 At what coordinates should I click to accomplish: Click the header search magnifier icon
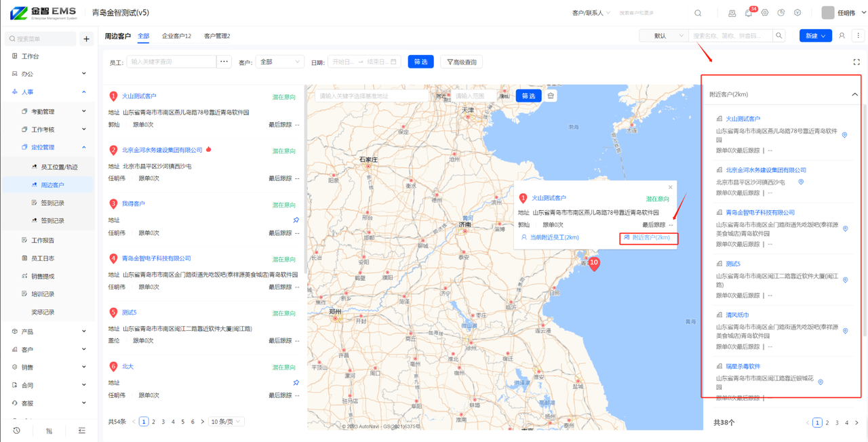698,13
